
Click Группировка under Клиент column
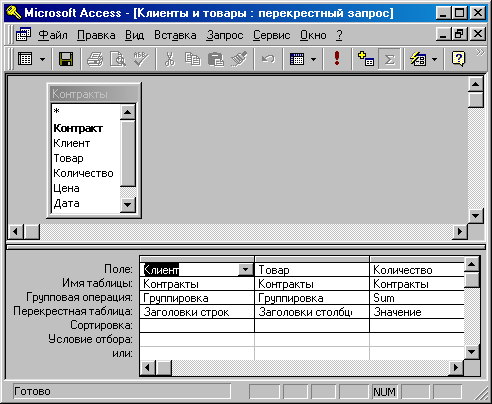point(197,298)
